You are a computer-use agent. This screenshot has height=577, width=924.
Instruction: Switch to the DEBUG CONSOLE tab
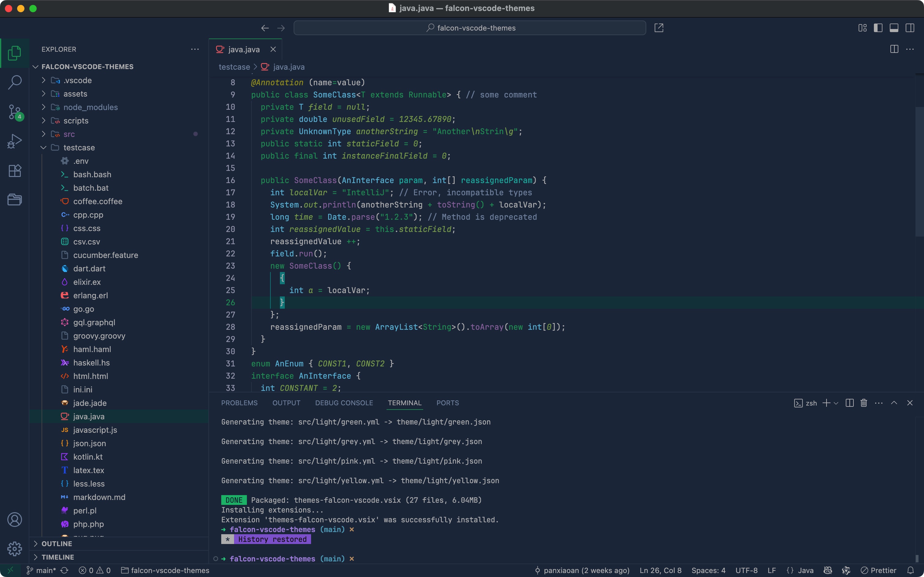pos(344,403)
